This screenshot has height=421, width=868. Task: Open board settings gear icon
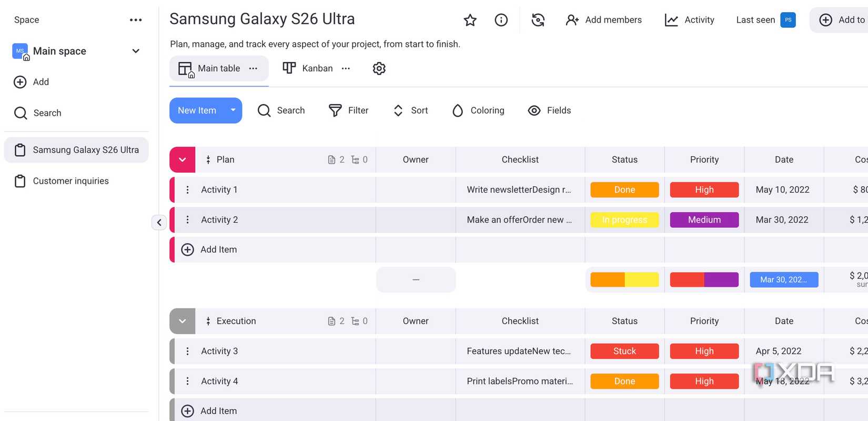379,68
